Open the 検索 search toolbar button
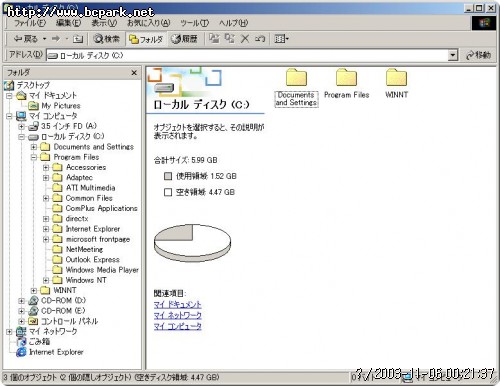Screen dimensions: 500x386 click(106, 39)
